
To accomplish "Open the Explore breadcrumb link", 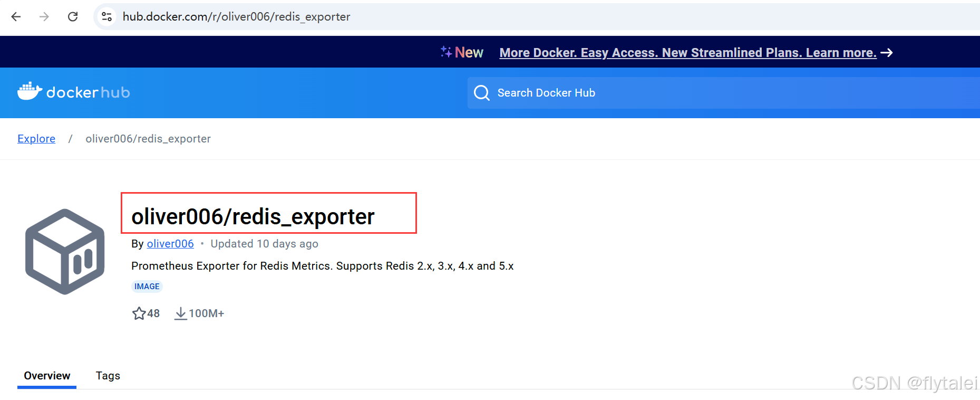I will pyautogui.click(x=36, y=139).
